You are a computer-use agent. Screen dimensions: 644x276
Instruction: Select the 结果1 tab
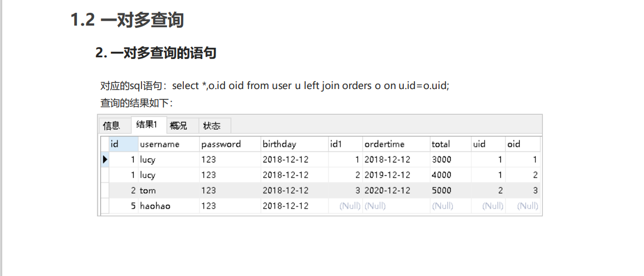147,125
